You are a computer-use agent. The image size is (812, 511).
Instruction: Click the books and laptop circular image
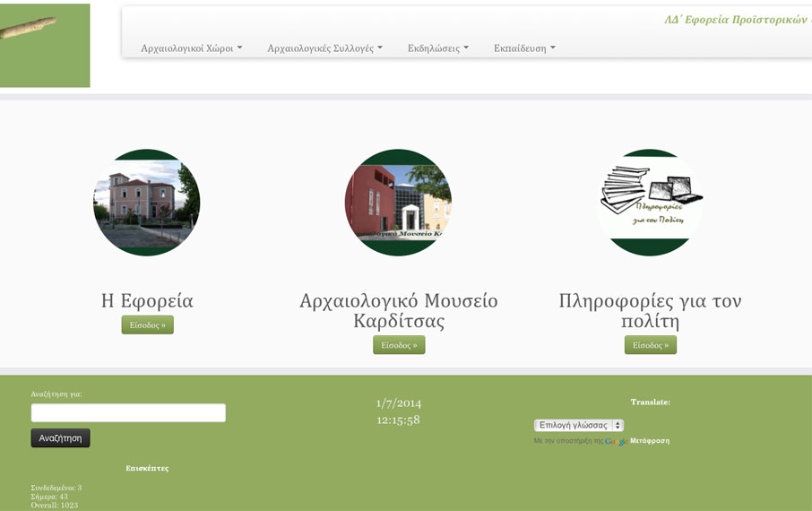tap(650, 203)
